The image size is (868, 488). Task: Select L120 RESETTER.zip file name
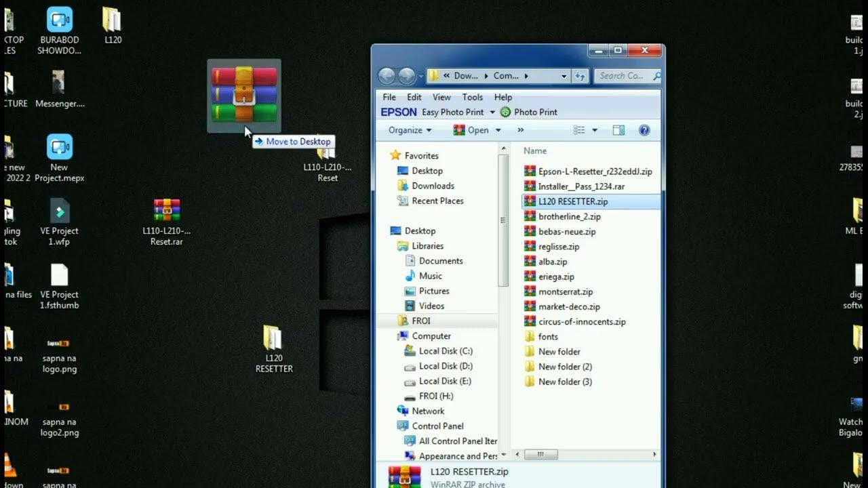[x=573, y=201]
